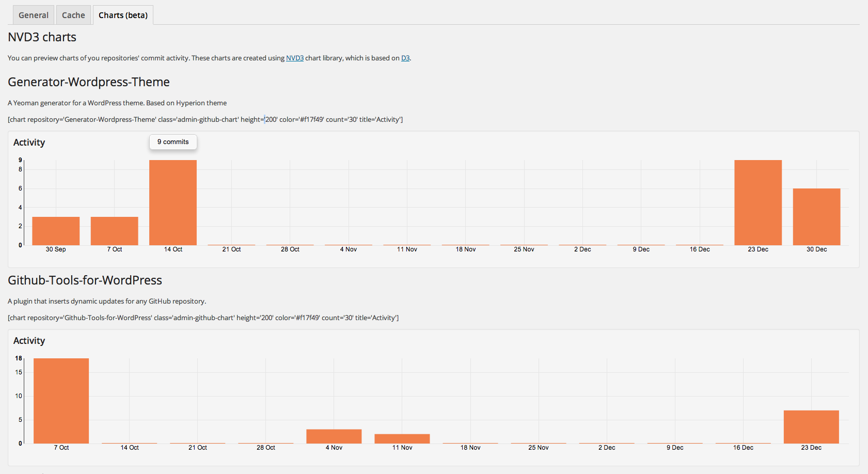
Task: Click the 11 Nov bar in the Github-Tools chart
Action: [x=402, y=439]
